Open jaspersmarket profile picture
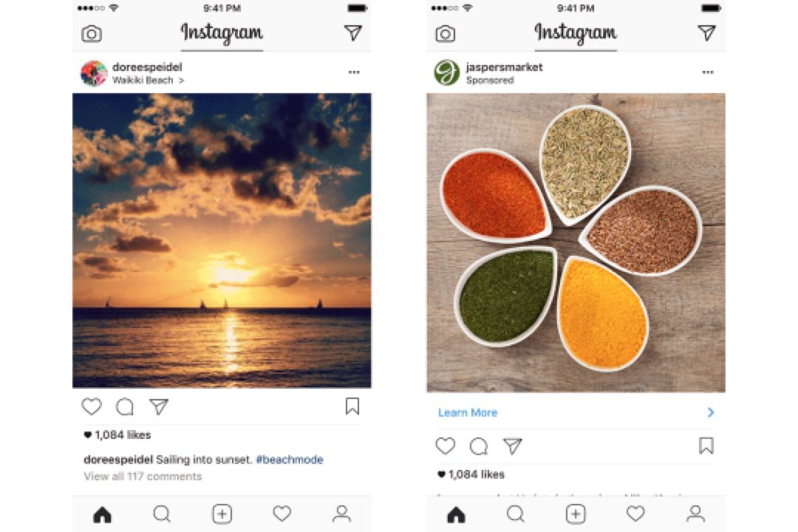The height and width of the screenshot is (532, 798). click(x=447, y=72)
